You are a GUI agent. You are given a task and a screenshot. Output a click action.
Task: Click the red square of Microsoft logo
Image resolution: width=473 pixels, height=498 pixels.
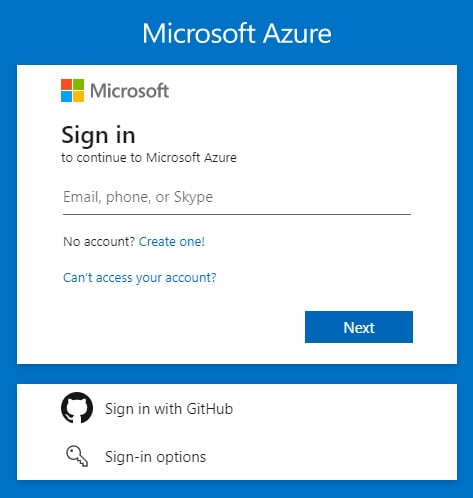coord(66,84)
